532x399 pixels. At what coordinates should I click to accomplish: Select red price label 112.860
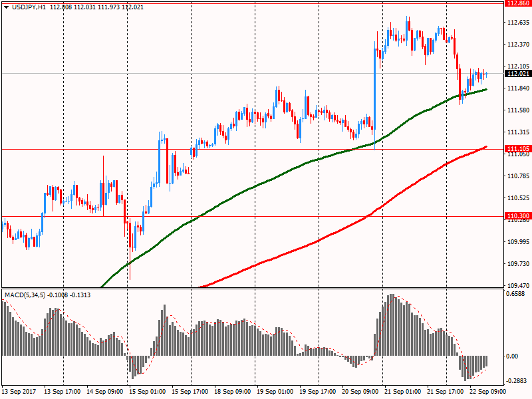518,3
